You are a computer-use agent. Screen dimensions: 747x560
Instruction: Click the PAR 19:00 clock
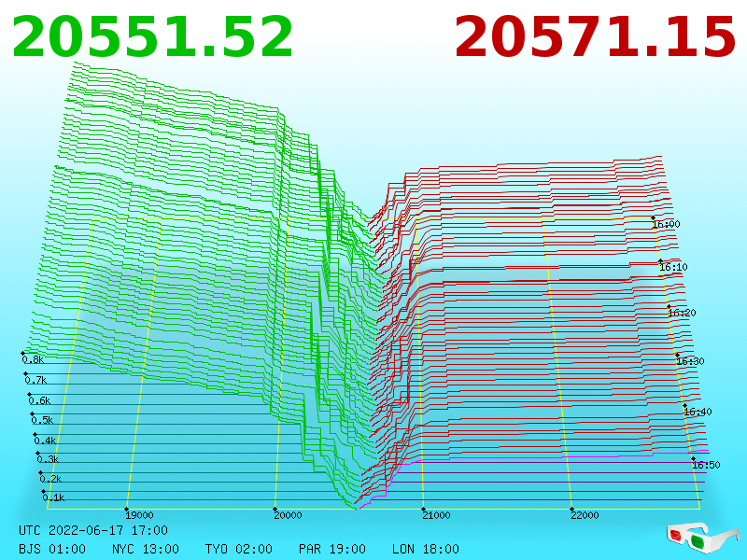pyautogui.click(x=332, y=549)
